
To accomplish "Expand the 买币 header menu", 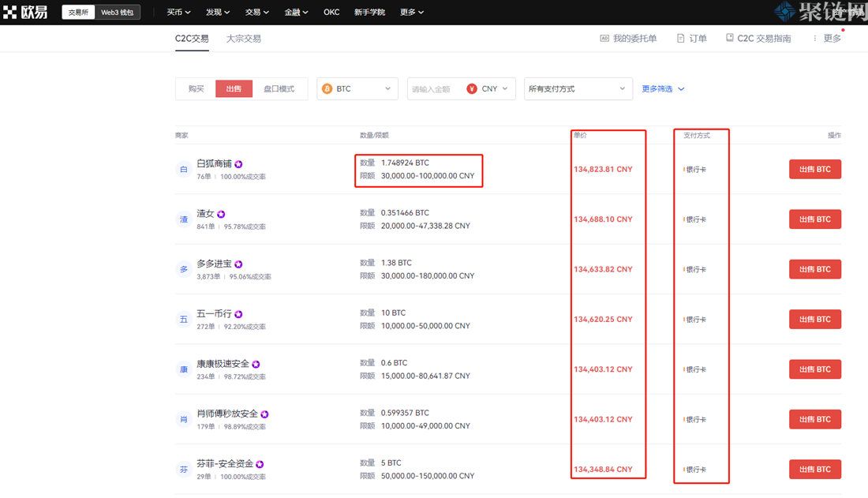I will [178, 12].
